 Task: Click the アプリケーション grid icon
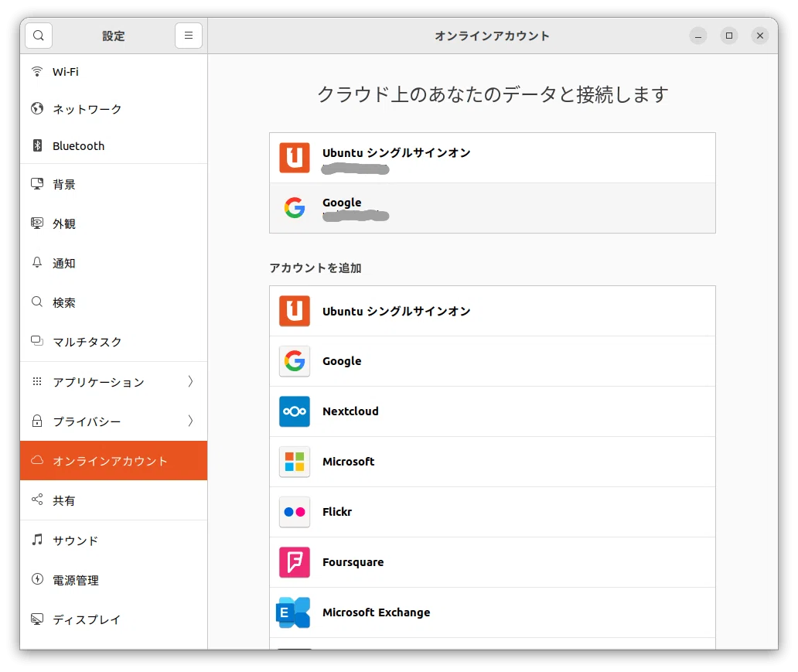pos(37,381)
